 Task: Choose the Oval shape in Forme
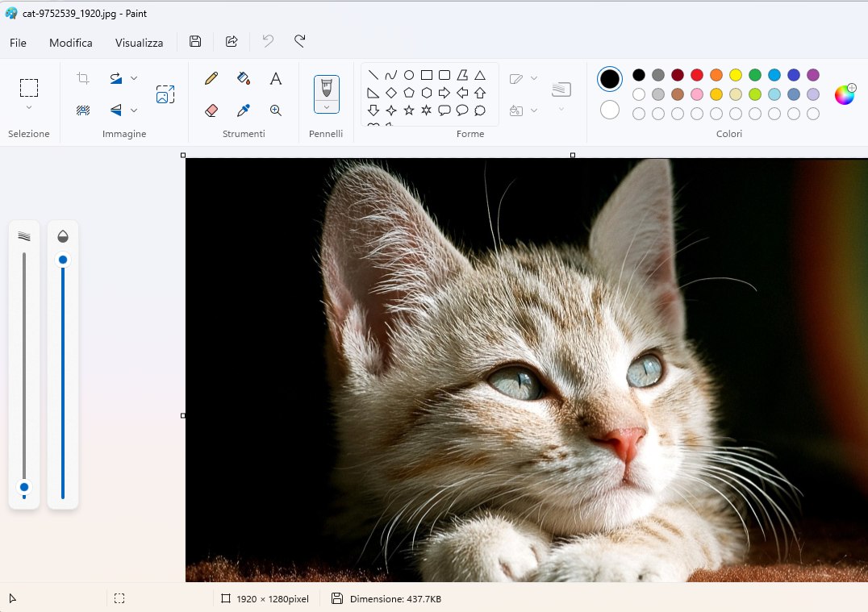[409, 73]
